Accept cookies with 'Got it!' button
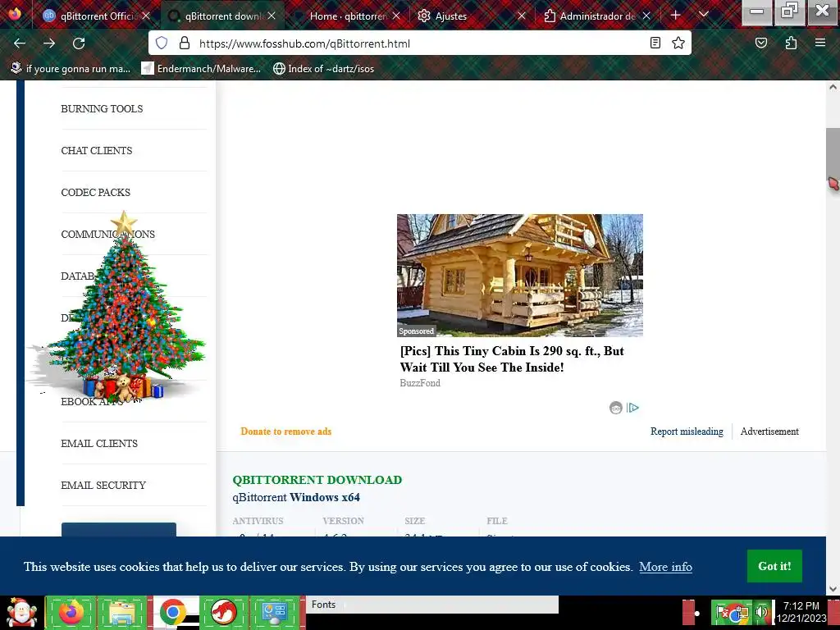Viewport: 840px width, 630px height. pyautogui.click(x=774, y=566)
